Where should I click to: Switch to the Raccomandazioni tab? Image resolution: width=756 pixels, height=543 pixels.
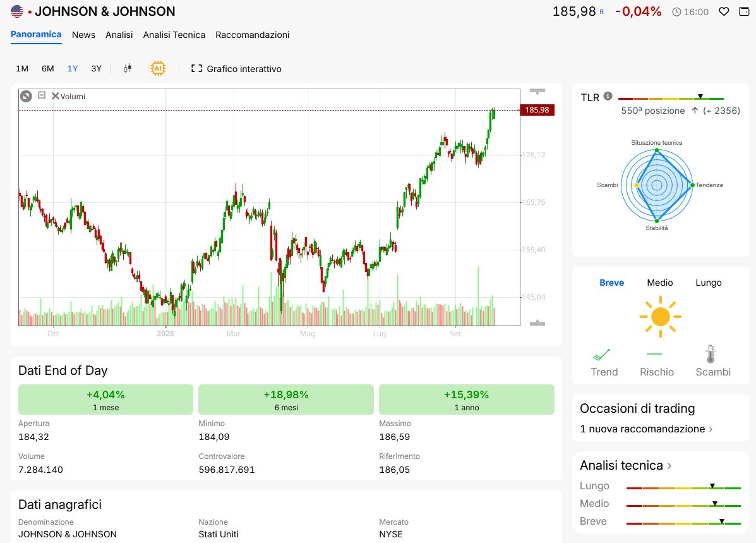click(252, 35)
